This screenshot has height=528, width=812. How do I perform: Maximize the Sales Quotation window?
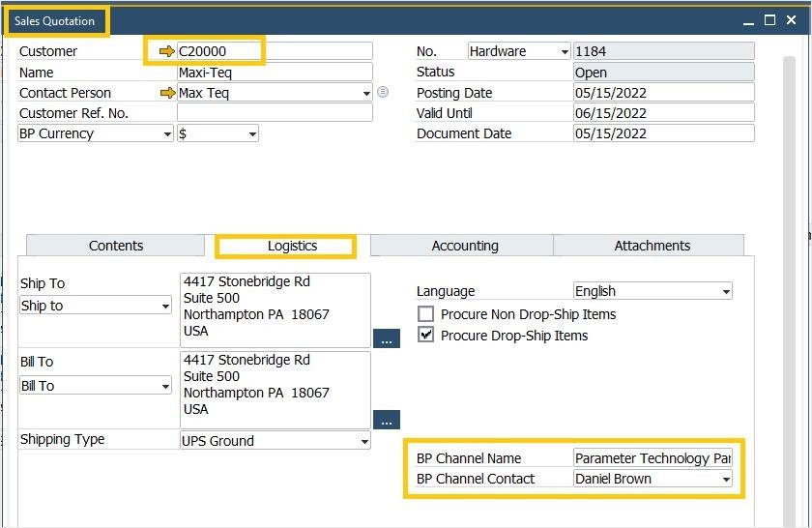[x=769, y=20]
